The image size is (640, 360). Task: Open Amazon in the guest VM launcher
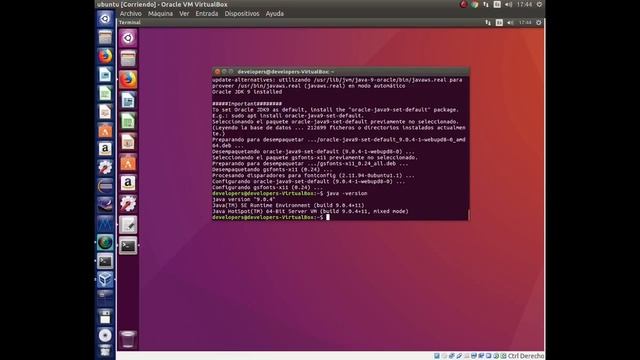click(x=128, y=183)
